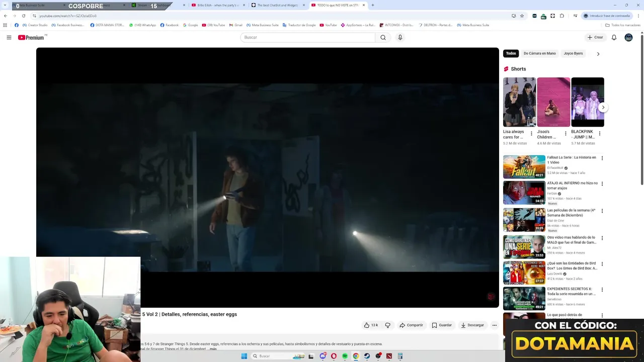Image resolution: width=644 pixels, height=362 pixels.
Task: Open the Lisa always cares short thumbnail
Action: pyautogui.click(x=519, y=102)
